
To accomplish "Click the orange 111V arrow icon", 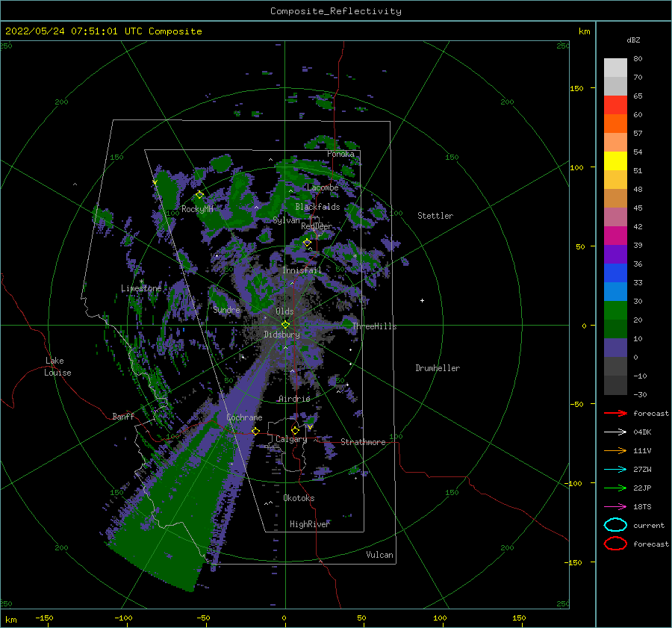I will coord(615,450).
